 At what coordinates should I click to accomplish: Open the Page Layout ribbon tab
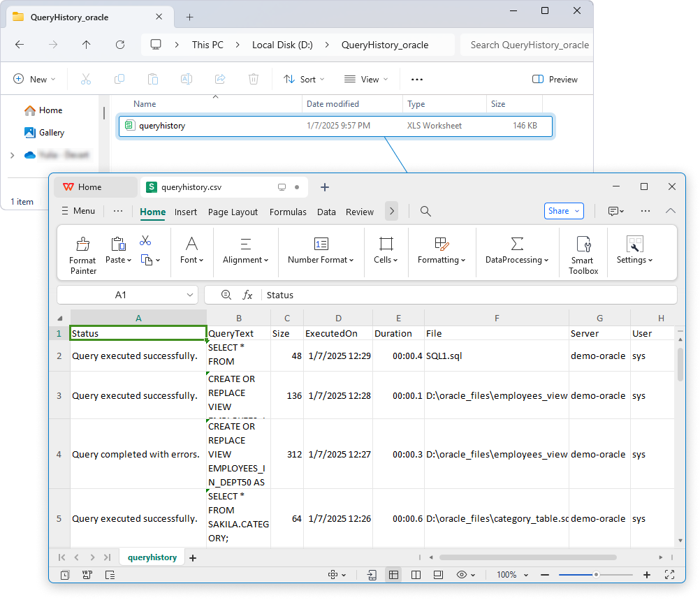pos(233,212)
